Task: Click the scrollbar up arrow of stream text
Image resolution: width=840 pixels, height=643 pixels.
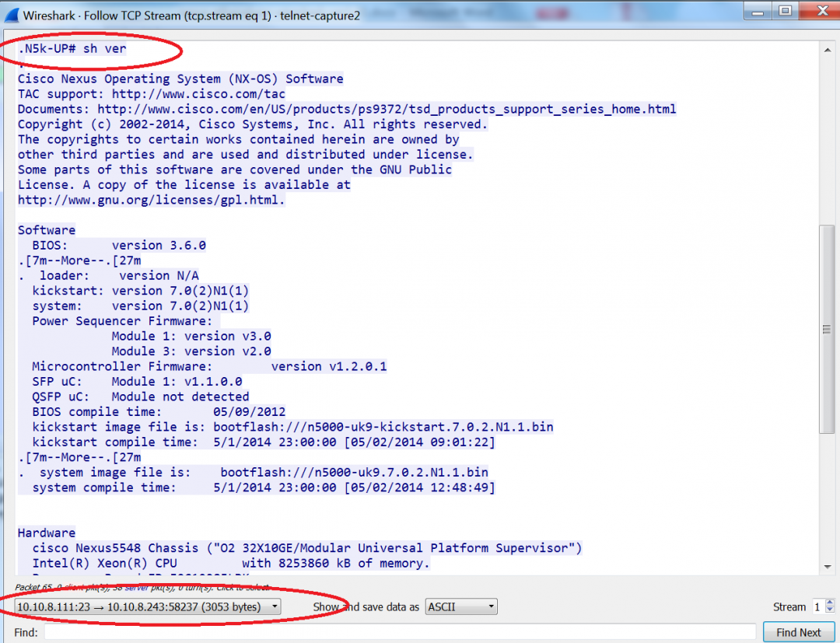Action: pos(827,49)
